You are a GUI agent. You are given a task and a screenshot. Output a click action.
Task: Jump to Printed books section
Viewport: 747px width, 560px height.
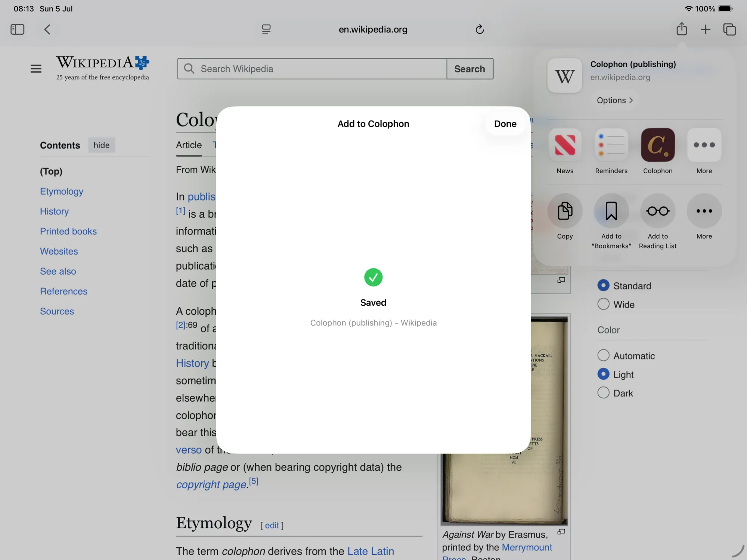point(68,231)
